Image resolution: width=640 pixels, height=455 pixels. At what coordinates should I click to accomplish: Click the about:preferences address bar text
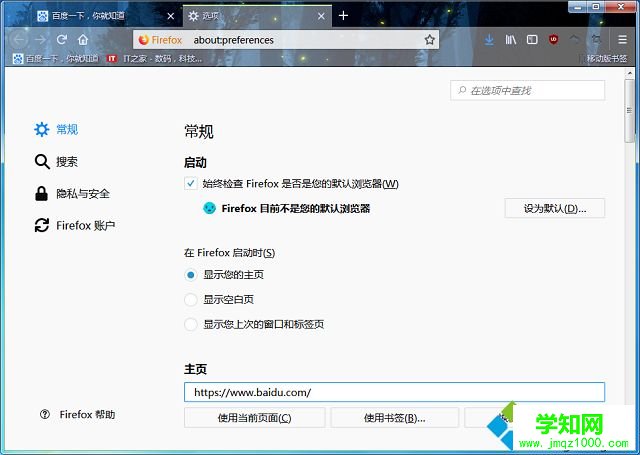[x=233, y=40]
